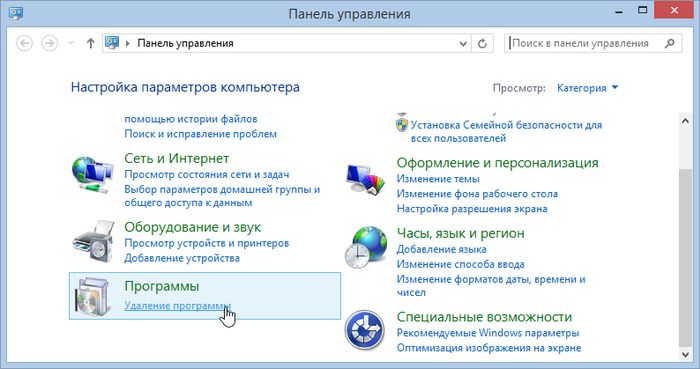Open Просмотр состояния сети и задач

click(207, 174)
